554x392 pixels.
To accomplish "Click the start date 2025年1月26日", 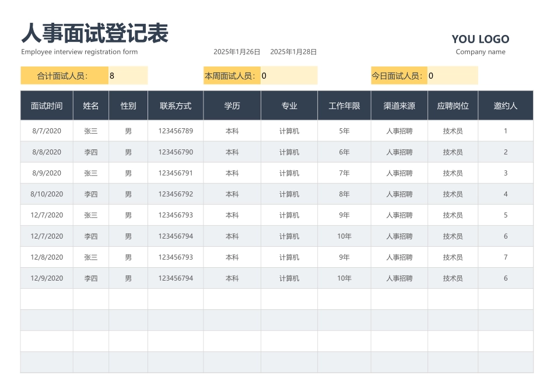I will point(236,51).
